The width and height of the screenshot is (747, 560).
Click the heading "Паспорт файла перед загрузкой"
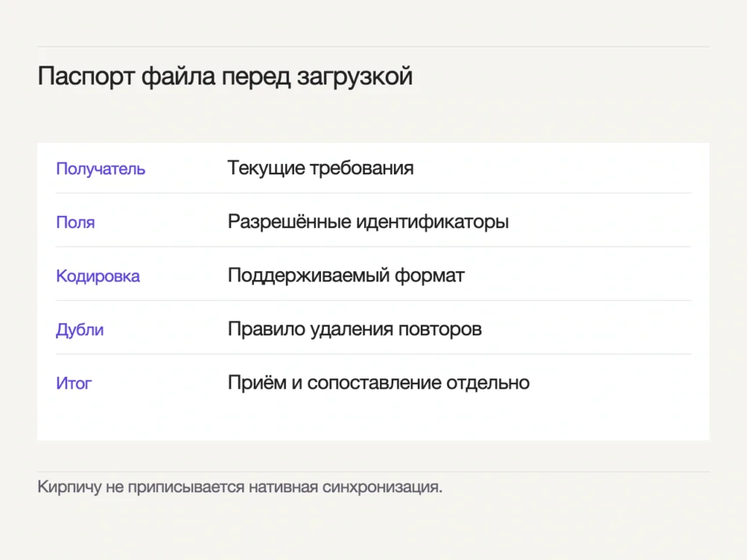click(225, 77)
